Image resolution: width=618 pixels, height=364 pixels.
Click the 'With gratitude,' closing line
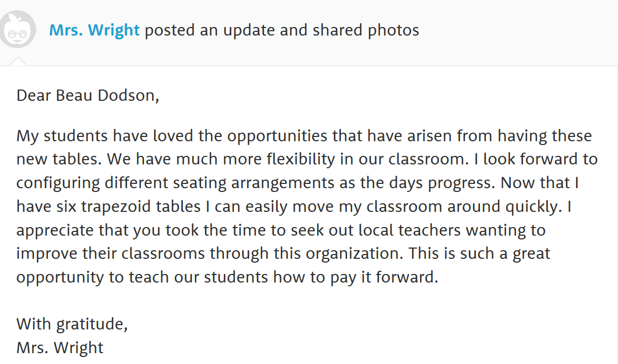click(x=72, y=324)
